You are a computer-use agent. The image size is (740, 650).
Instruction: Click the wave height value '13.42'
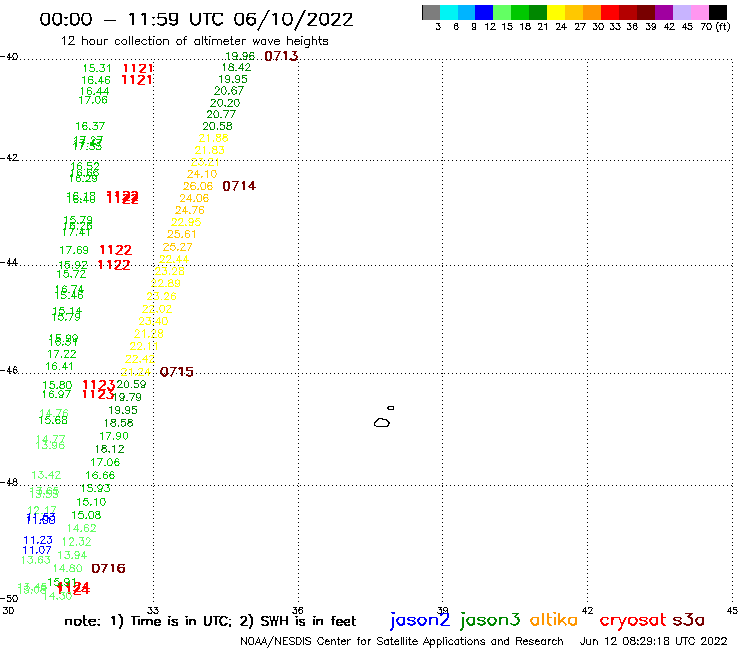tap(46, 475)
